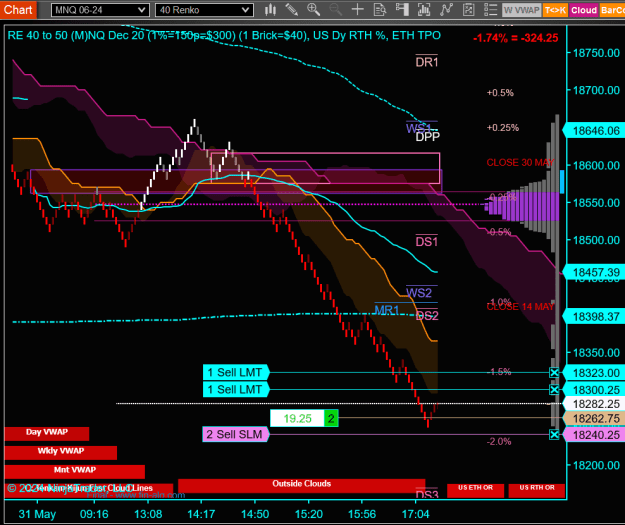Image resolution: width=625 pixels, height=525 pixels.
Task: Click the Day VWAP red label
Action: click(x=47, y=433)
